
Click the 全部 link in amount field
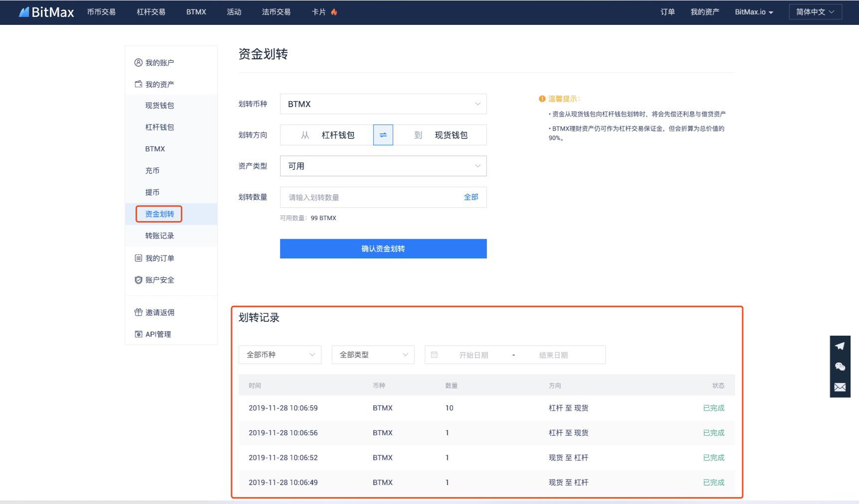(471, 197)
